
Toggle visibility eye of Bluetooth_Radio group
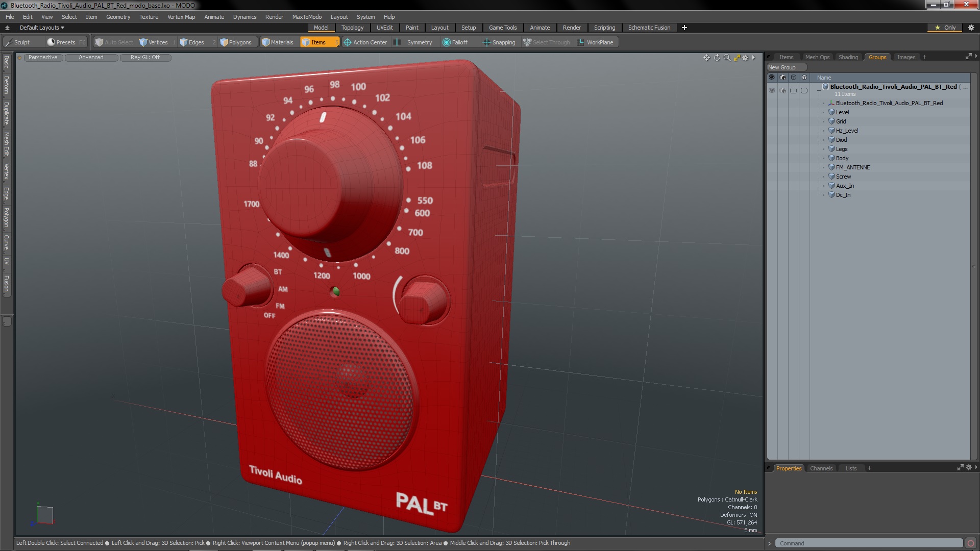coord(772,90)
